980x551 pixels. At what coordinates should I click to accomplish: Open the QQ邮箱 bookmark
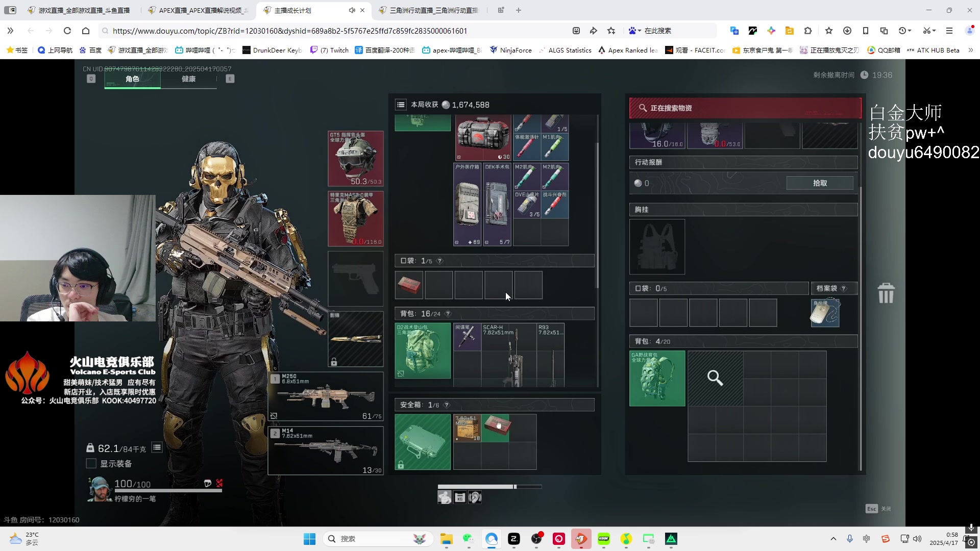884,50
